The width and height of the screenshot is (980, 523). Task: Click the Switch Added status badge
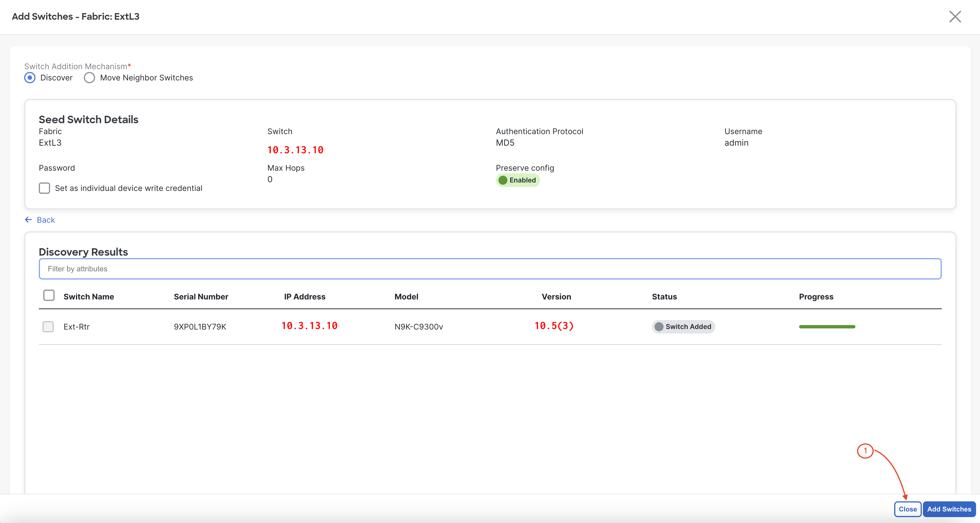tap(683, 326)
